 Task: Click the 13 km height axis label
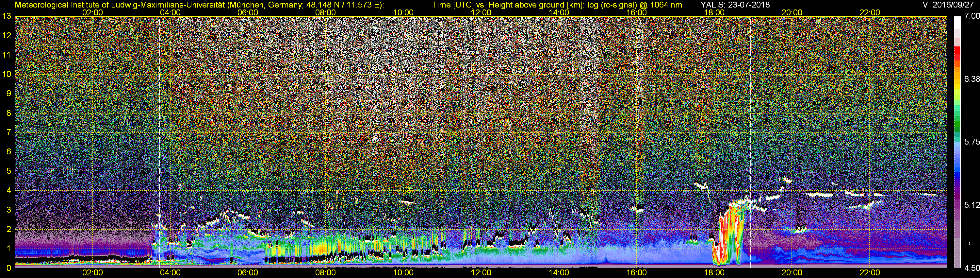click(x=7, y=16)
